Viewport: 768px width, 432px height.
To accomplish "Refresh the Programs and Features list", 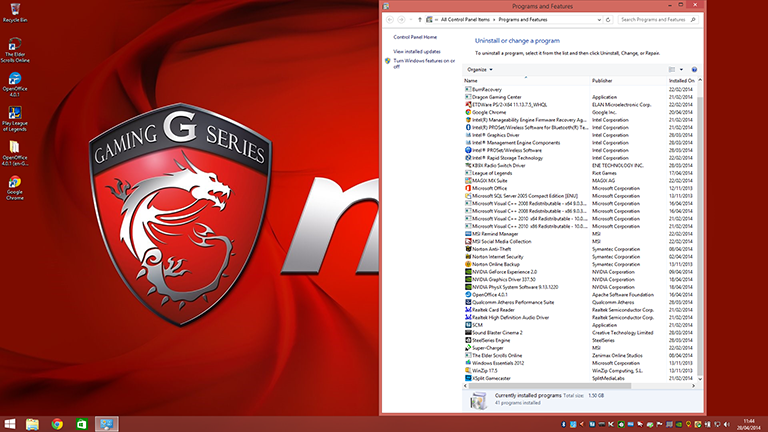I will [608, 20].
